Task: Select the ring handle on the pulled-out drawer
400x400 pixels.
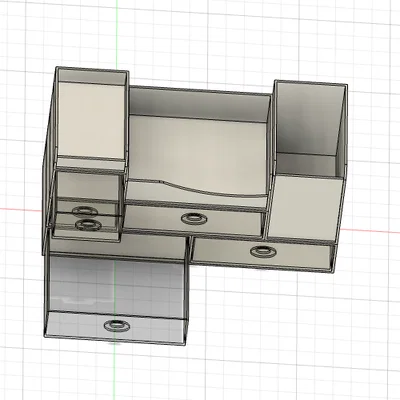Action: [117, 325]
